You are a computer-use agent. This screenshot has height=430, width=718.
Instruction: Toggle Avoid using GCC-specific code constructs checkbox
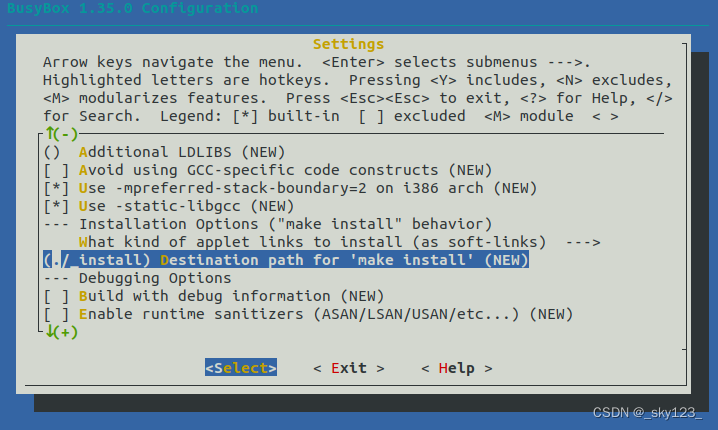(x=56, y=170)
